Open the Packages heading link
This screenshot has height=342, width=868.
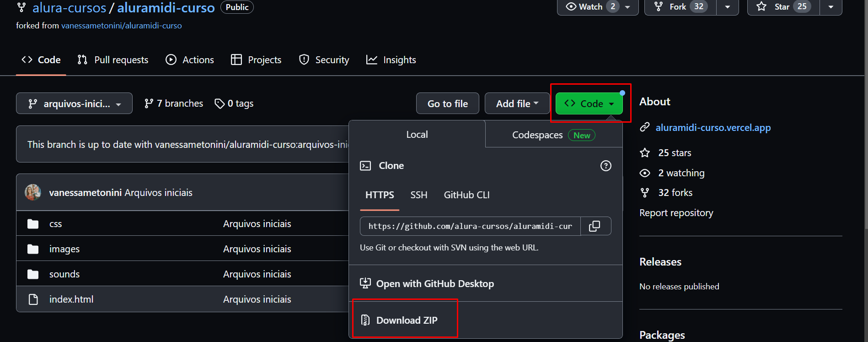point(662,335)
